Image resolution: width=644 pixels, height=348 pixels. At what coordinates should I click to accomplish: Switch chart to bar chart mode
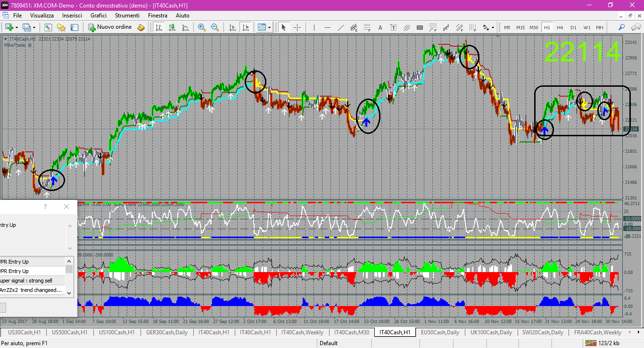point(159,27)
